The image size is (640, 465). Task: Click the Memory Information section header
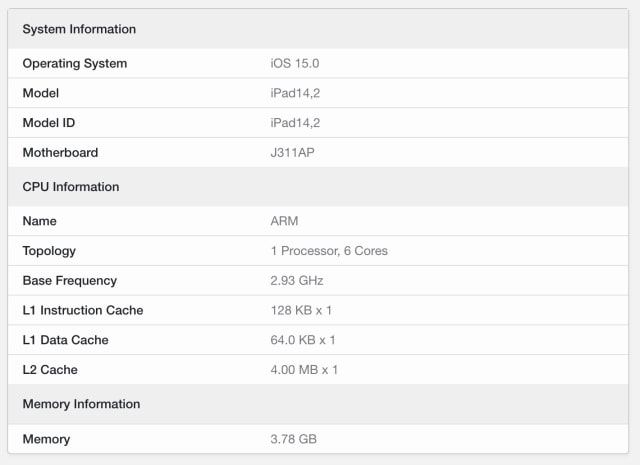[x=81, y=404]
